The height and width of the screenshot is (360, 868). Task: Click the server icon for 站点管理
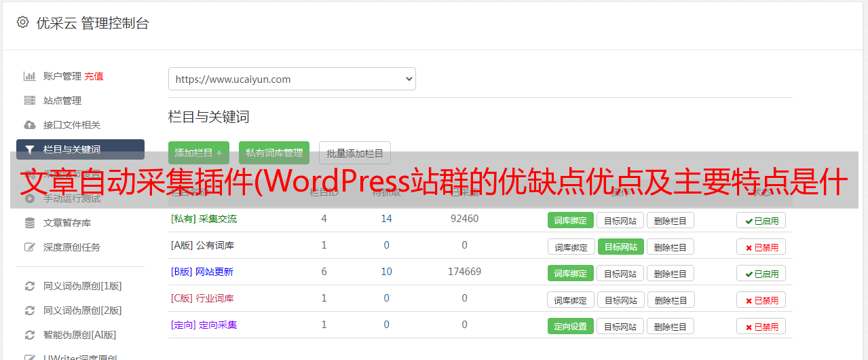[x=29, y=101]
